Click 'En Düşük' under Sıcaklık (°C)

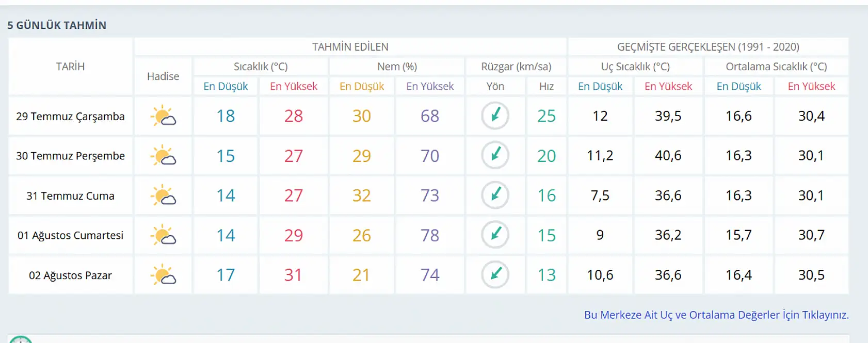coord(226,86)
